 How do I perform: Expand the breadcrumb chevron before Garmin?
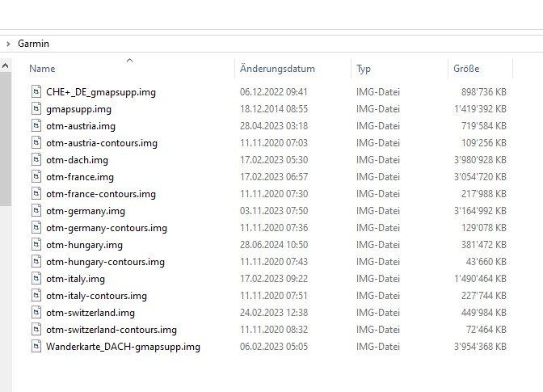8,44
